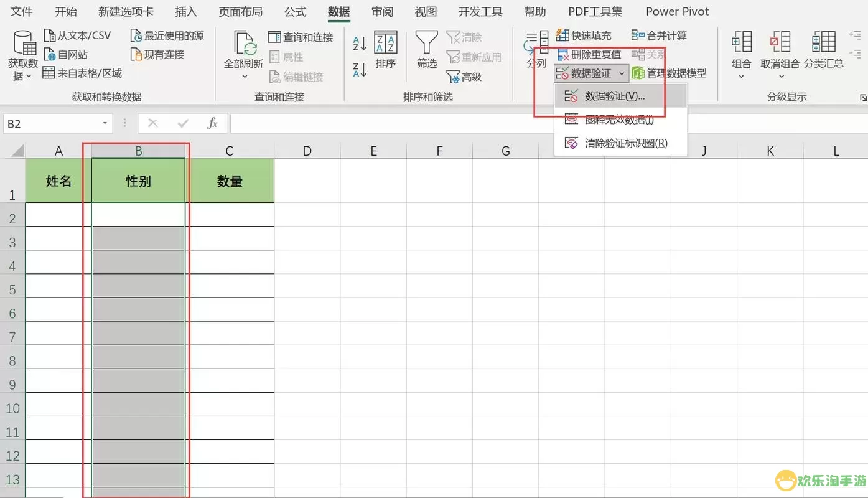This screenshot has width=868, height=498.
Task: Click the 组合 group icon
Action: (x=741, y=42)
